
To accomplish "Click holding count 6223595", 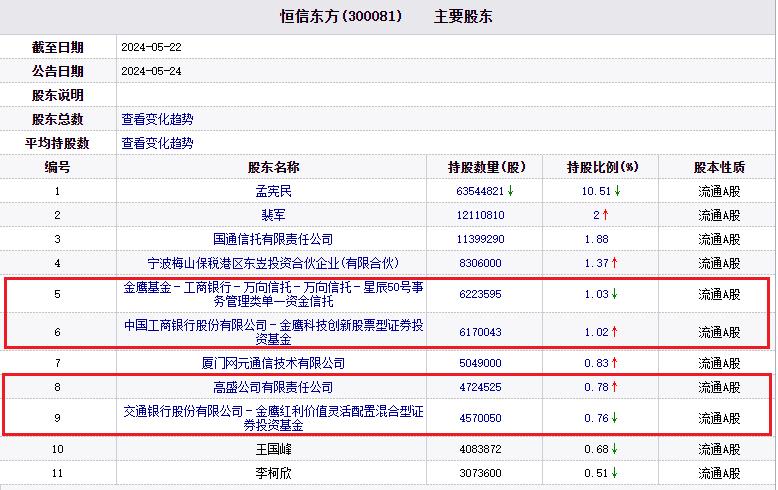I will 480,294.
